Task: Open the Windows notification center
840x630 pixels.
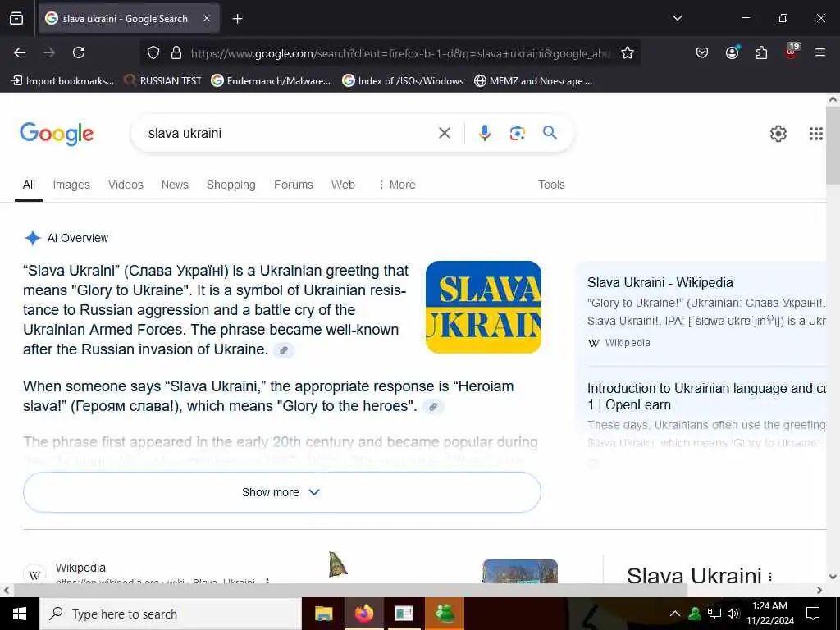Action: point(813,614)
